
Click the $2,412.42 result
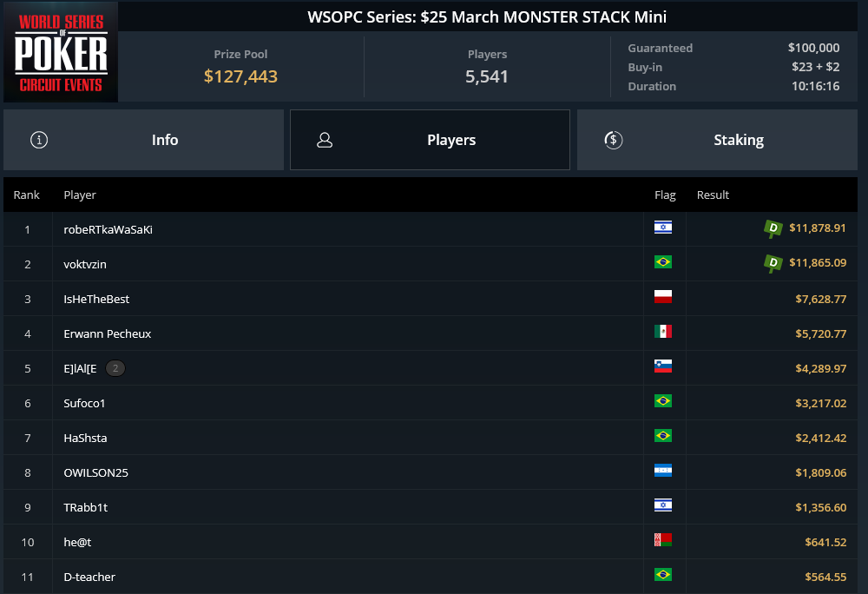pos(821,438)
